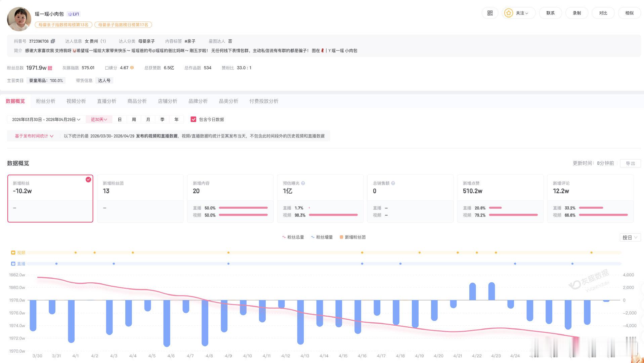Screen dimensions: 644x363
Task: Expand the 近30天 dropdown
Action: (99, 119)
